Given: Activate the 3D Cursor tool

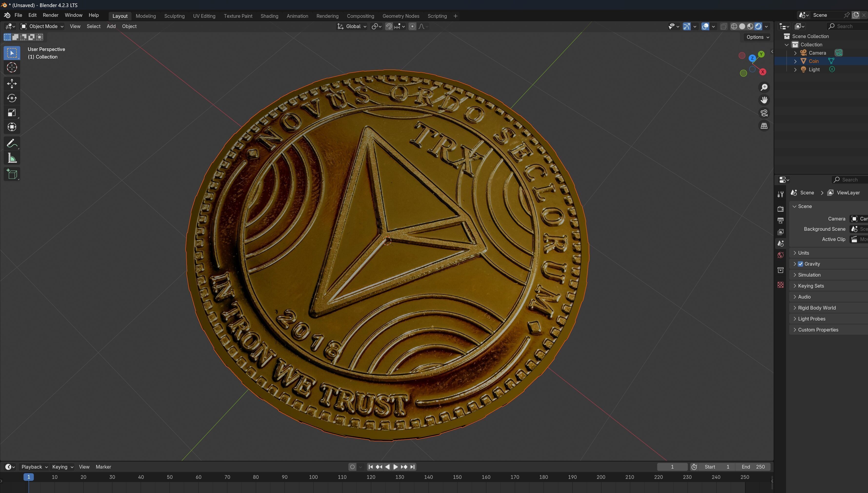Looking at the screenshot, I should (12, 68).
